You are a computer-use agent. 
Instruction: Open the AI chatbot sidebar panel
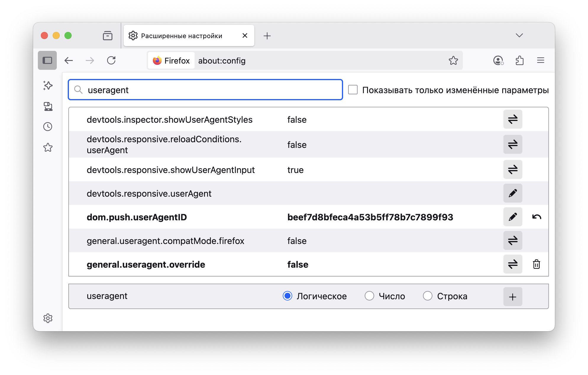pos(47,85)
